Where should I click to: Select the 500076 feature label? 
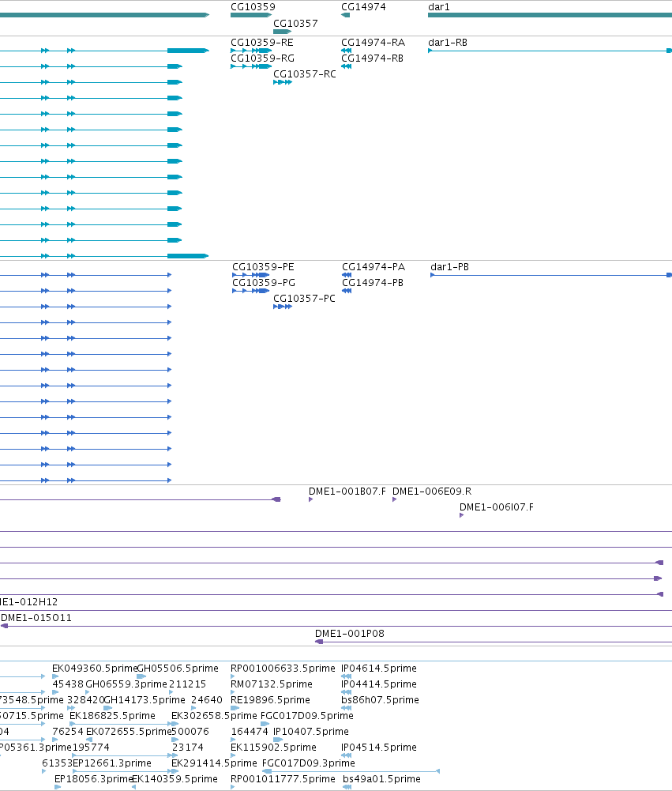(190, 732)
